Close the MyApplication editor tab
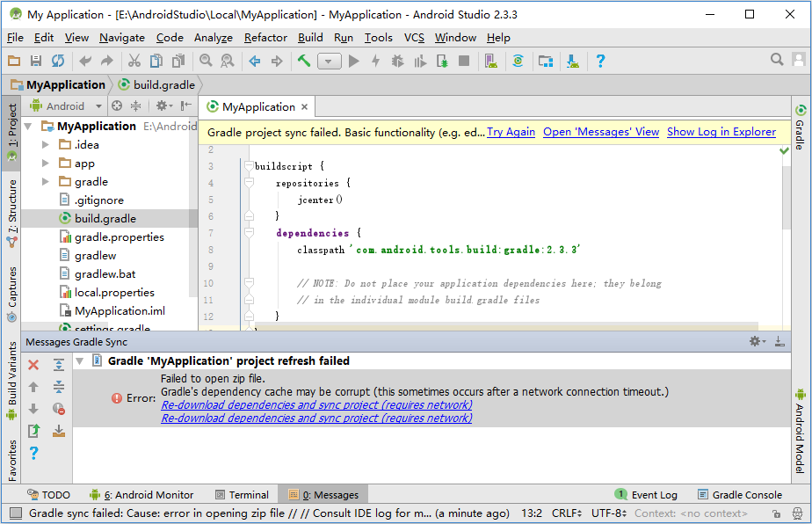This screenshot has height=524, width=812. click(304, 106)
